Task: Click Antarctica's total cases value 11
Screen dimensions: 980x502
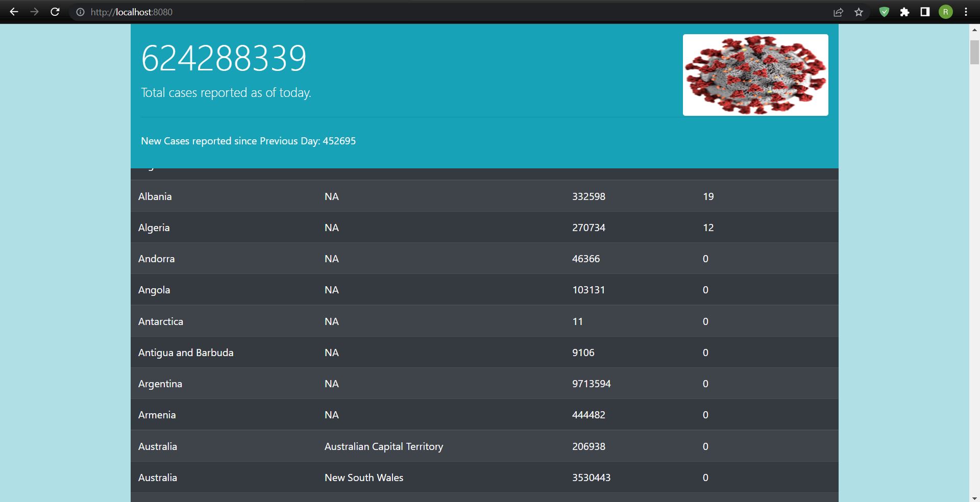Action: (577, 321)
